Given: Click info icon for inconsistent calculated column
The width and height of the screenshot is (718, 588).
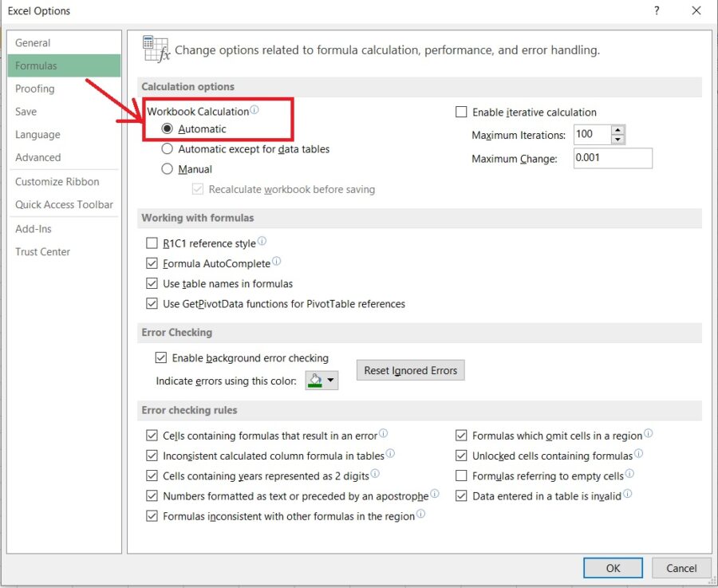Looking at the screenshot, I should pyautogui.click(x=390, y=453).
